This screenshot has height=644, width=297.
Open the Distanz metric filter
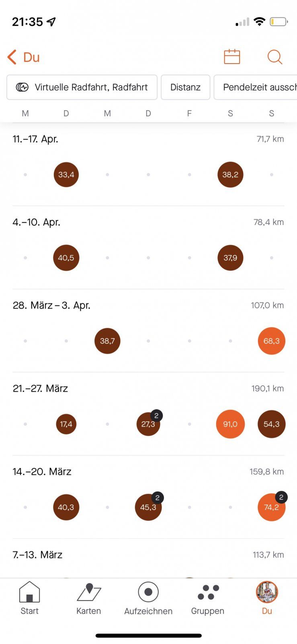click(185, 87)
